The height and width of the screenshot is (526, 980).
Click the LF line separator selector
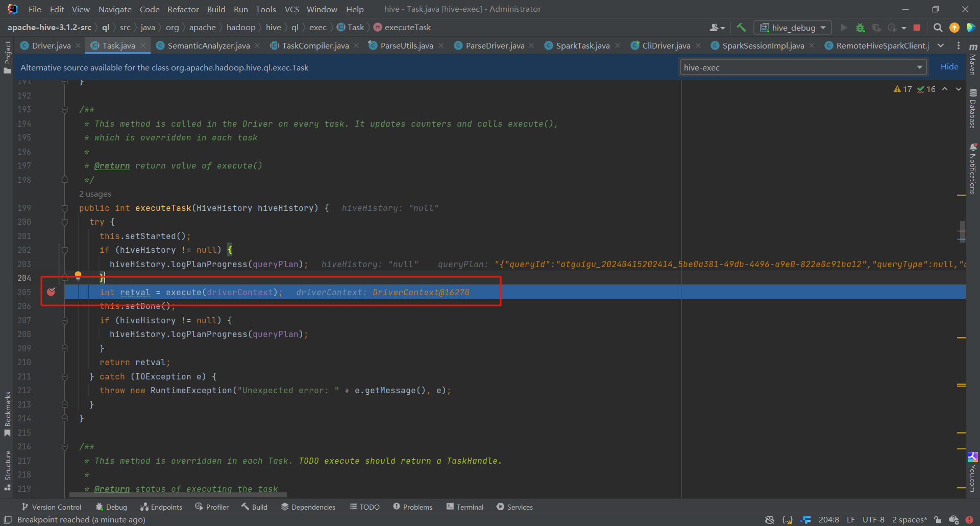point(850,520)
